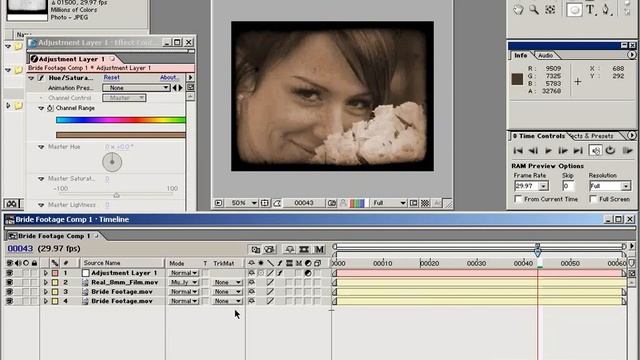The image size is (640, 360).
Task: Reset the Hue/Saturation effect
Action: click(x=111, y=78)
